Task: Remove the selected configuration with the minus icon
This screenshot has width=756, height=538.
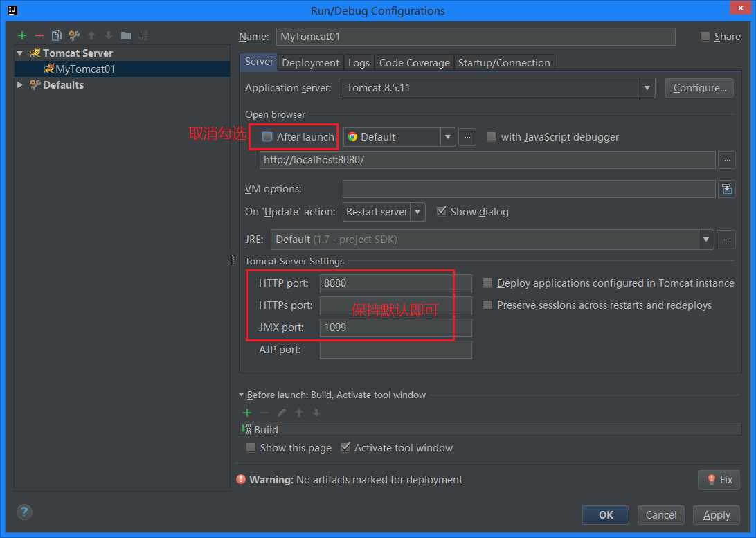Action: (39, 35)
